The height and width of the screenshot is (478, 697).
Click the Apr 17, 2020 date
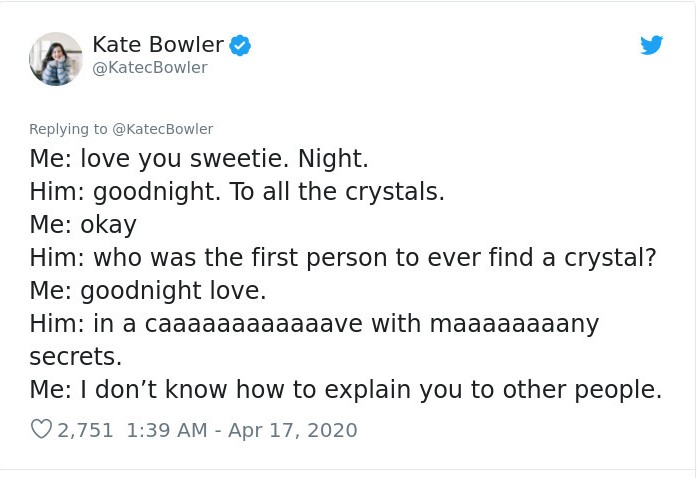tap(292, 430)
